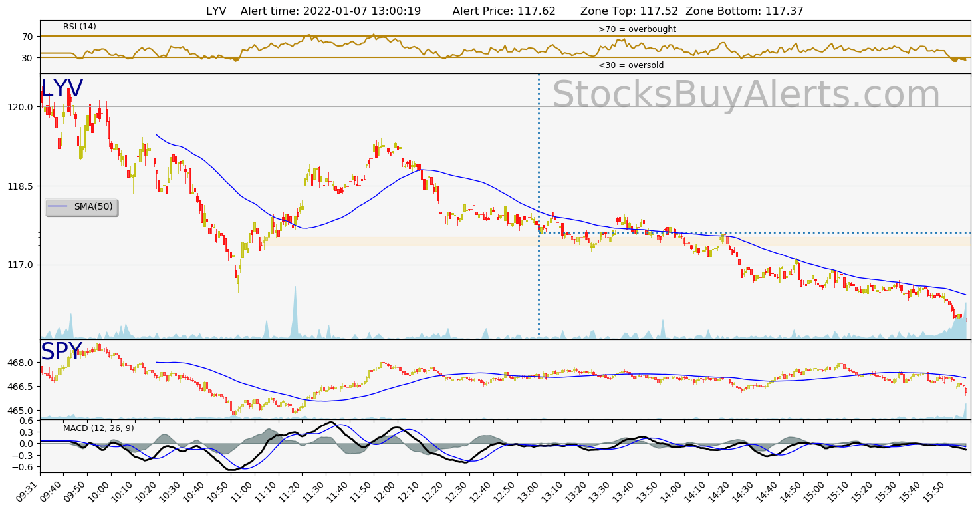Click the MACD (12, 26, 9) label
The width and height of the screenshot is (980, 511).
click(x=98, y=428)
